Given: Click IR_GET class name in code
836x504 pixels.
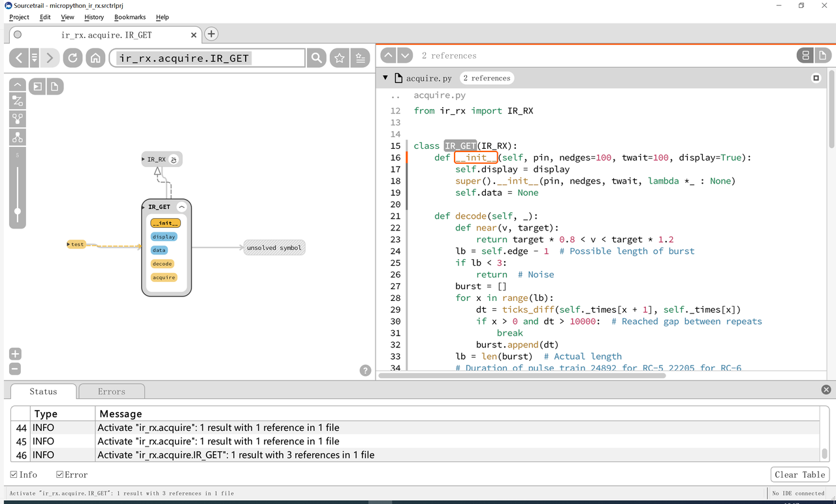Looking at the screenshot, I should click(x=460, y=146).
